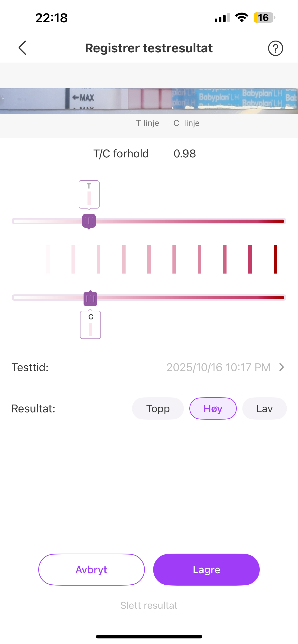Tap the Slett resultat link
This screenshot has height=644, width=298.
(x=149, y=605)
